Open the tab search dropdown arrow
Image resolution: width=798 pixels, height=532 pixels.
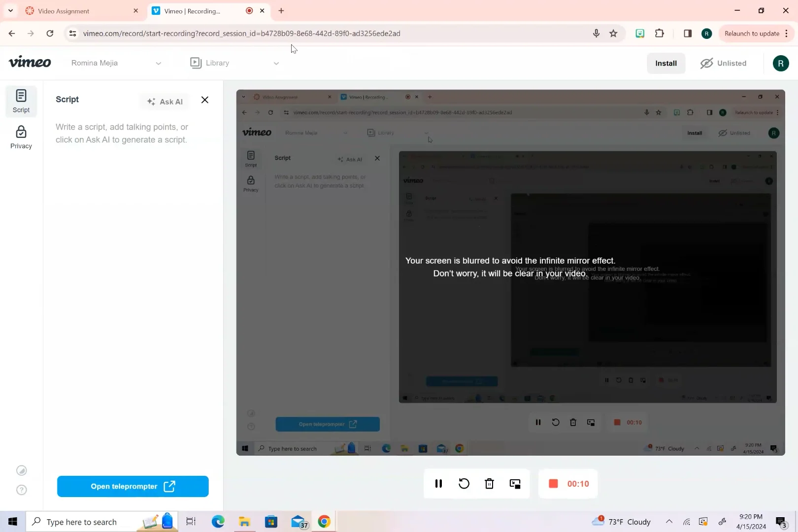click(10, 10)
